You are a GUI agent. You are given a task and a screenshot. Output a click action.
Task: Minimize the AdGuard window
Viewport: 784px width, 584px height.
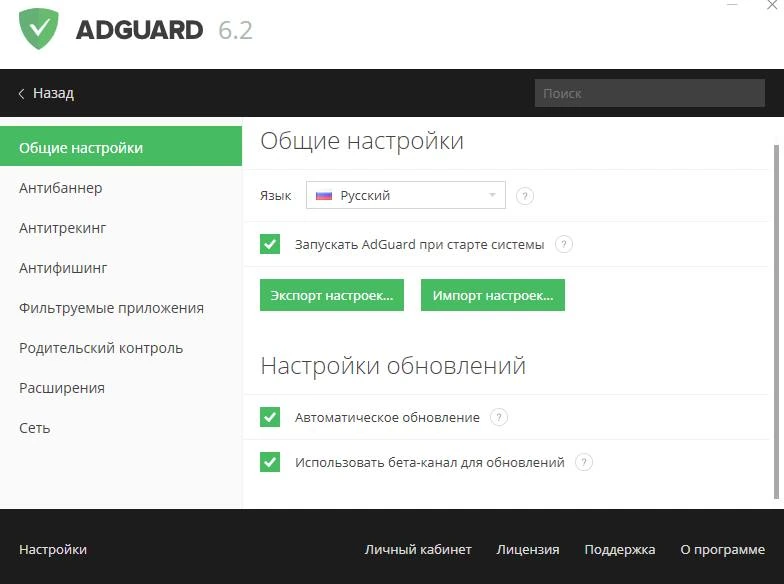point(732,4)
